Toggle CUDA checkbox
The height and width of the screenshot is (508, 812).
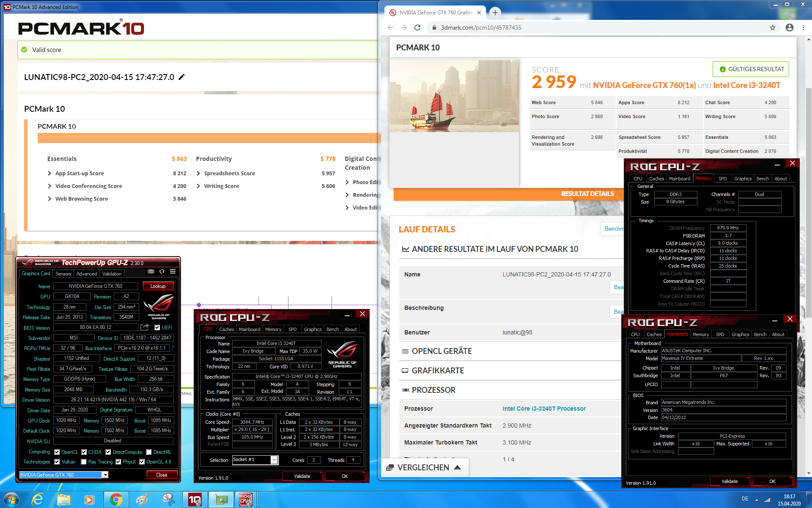pyautogui.click(x=84, y=452)
